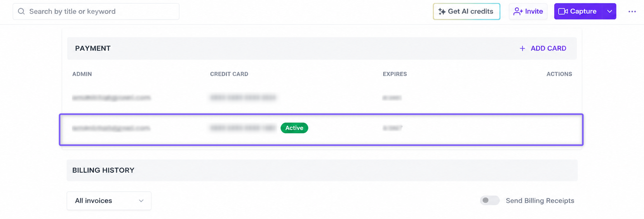
Task: Click the add-person icon beside Invite
Action: (x=518, y=11)
